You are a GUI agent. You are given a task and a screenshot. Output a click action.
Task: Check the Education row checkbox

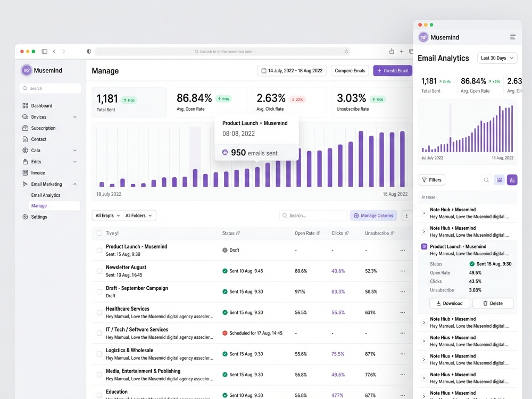[99, 395]
